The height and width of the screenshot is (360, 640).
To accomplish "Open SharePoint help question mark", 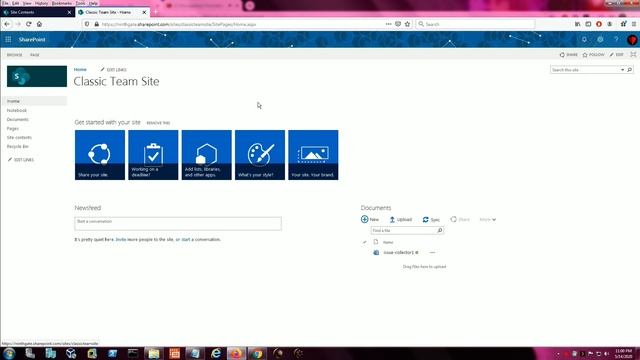I will click(x=616, y=40).
